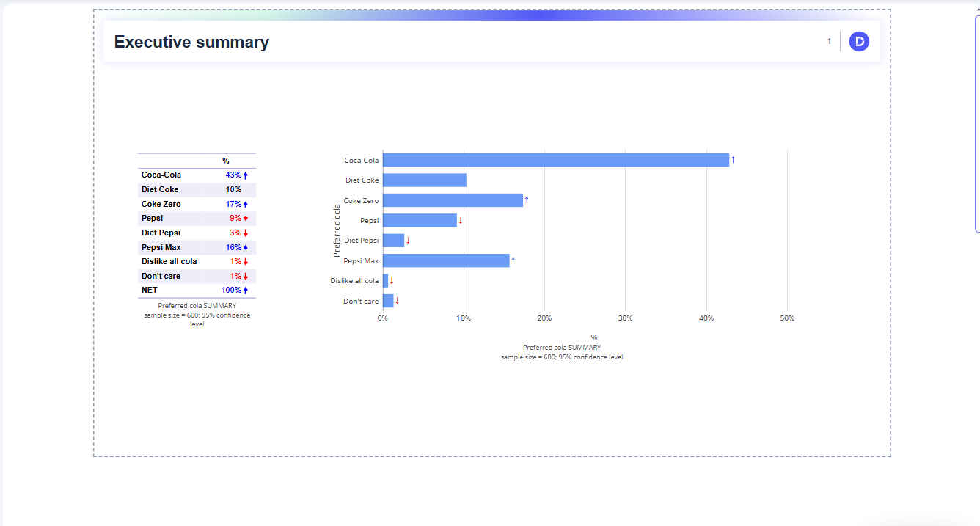Select the Don't care chart bar

[388, 301]
